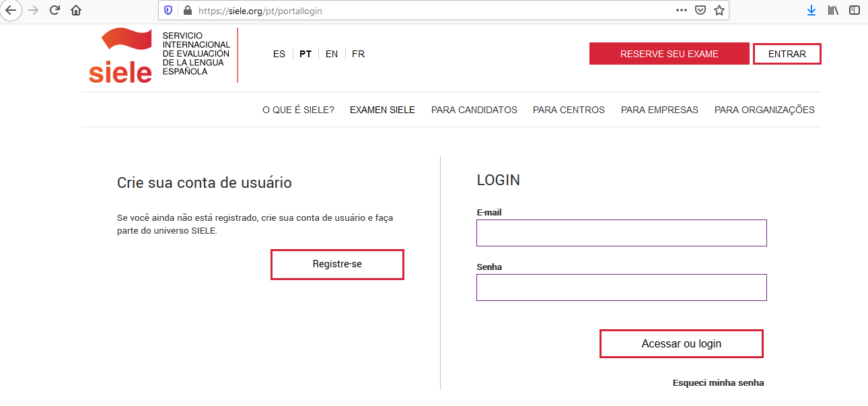The image size is (868, 406).
Task: Open the O QUE É SIELE? menu
Action: click(x=298, y=110)
